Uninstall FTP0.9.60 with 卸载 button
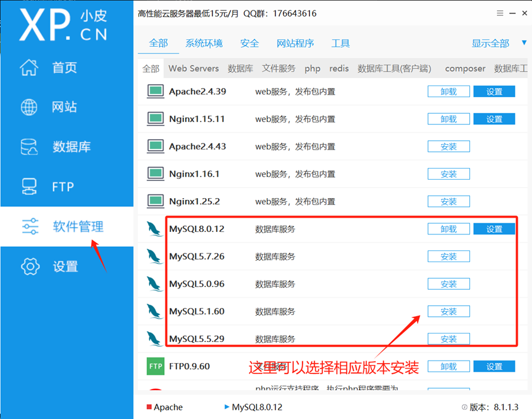This screenshot has width=532, height=419. [x=448, y=366]
